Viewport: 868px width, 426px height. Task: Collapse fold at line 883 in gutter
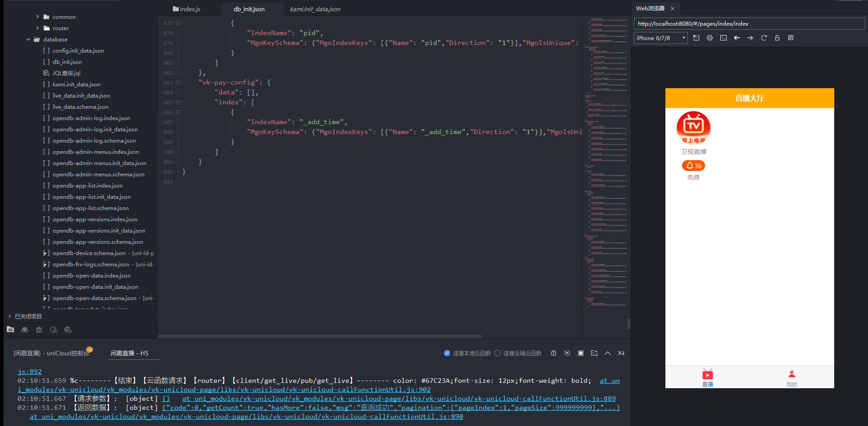178,83
